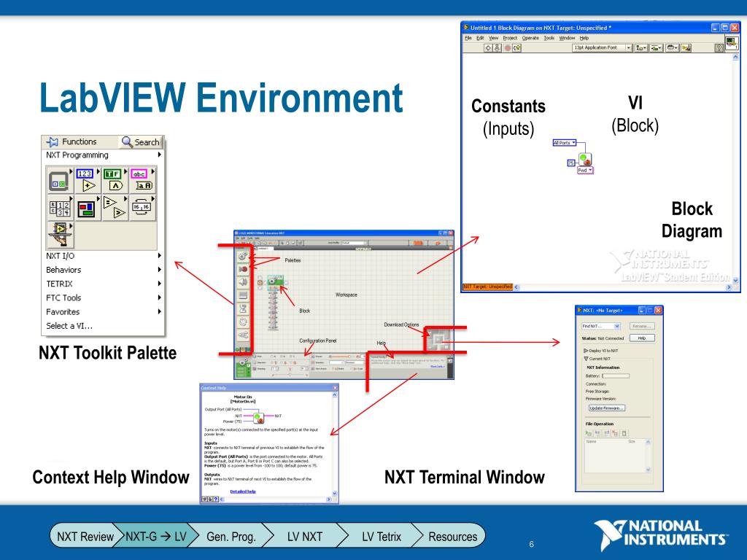Screen dimensions: 747x560
Task: Click the Clean Up Diagram icon
Action: (x=686, y=47)
